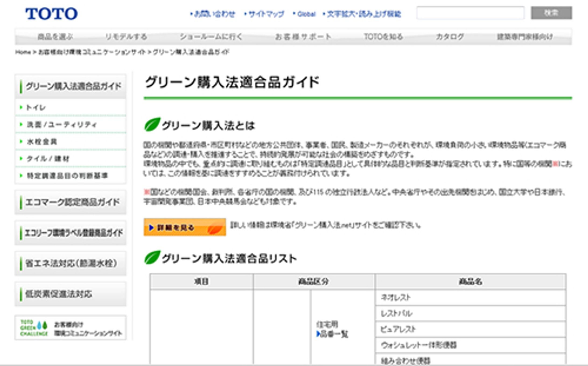The width and height of the screenshot is (588, 366).
Task: Select トイレ in the sidebar
Action: 36,108
